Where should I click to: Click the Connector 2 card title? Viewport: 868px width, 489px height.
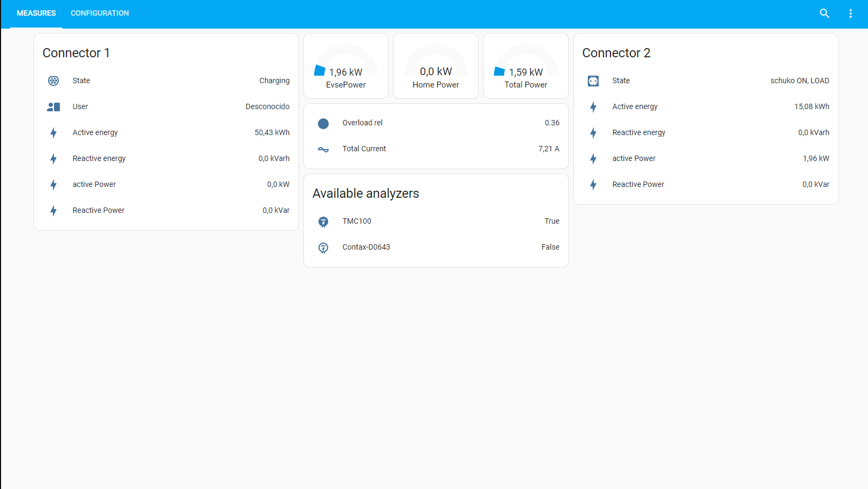tap(616, 53)
